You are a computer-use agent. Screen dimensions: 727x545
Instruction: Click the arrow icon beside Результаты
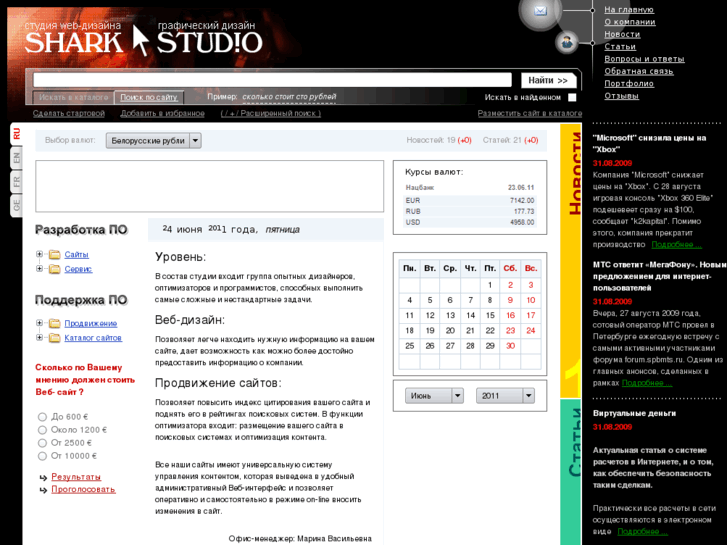point(43,477)
